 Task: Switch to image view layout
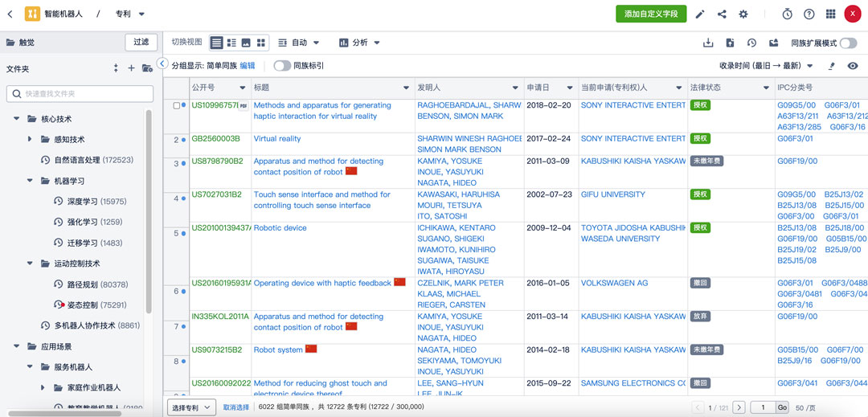246,43
